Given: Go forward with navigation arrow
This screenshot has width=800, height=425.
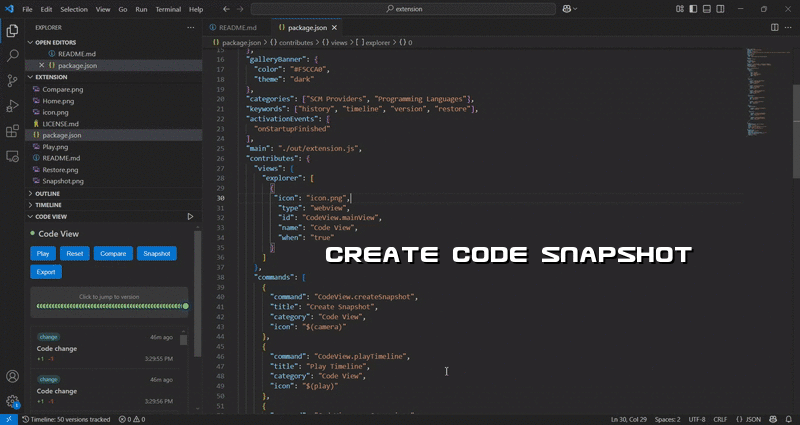Looking at the screenshot, I should coord(240,9).
